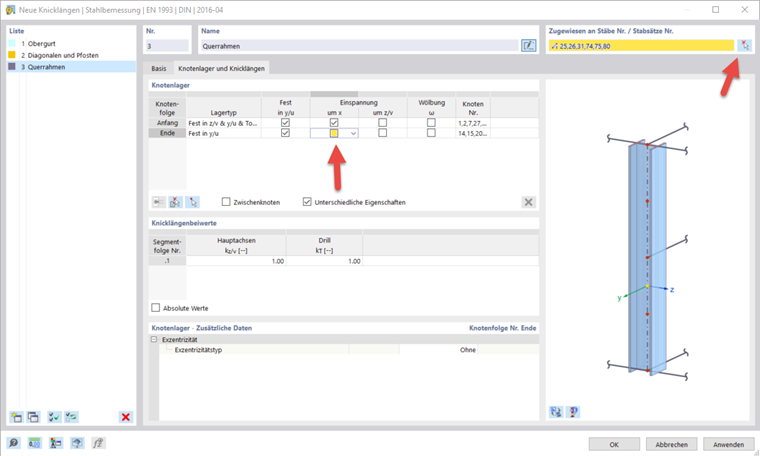The height and width of the screenshot is (456, 760).
Task: Open the help search icon in the bottom bar
Action: 14,443
